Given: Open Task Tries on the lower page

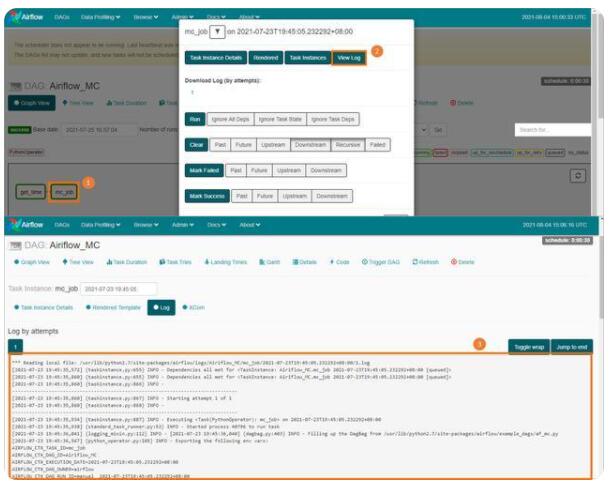Looking at the screenshot, I should coord(175,262).
